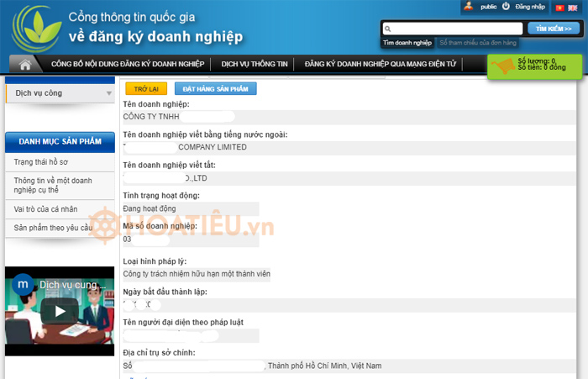Expand the Dịch vụ công dropdown

click(x=108, y=93)
